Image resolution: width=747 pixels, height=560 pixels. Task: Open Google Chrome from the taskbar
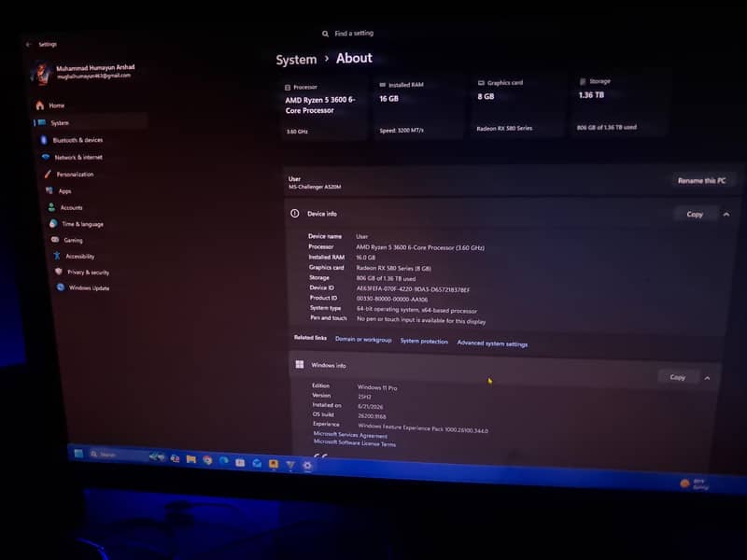click(207, 460)
